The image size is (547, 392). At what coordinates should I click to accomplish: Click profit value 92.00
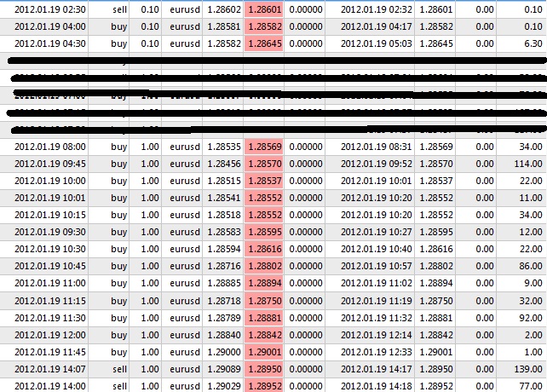tap(531, 318)
